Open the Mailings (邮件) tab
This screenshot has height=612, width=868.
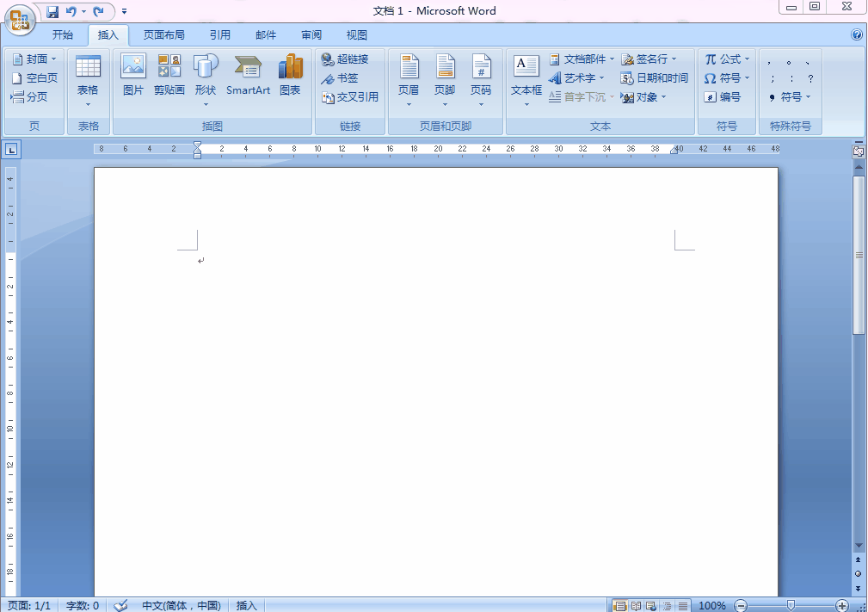tap(266, 35)
